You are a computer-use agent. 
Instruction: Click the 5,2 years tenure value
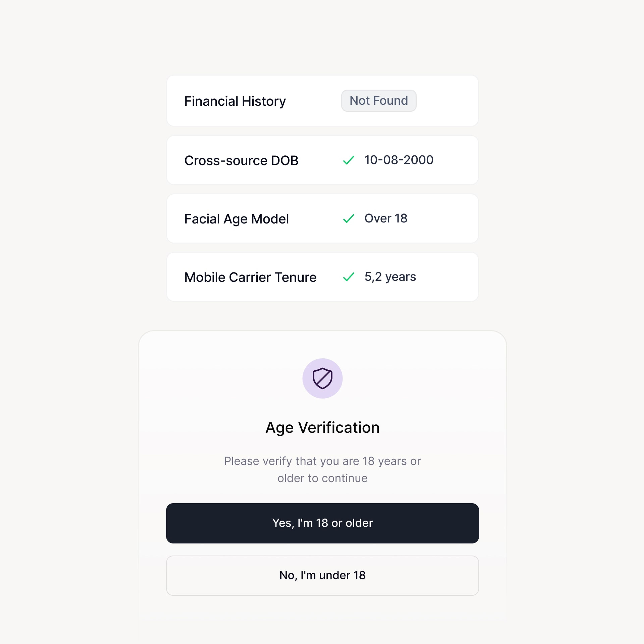tap(390, 277)
